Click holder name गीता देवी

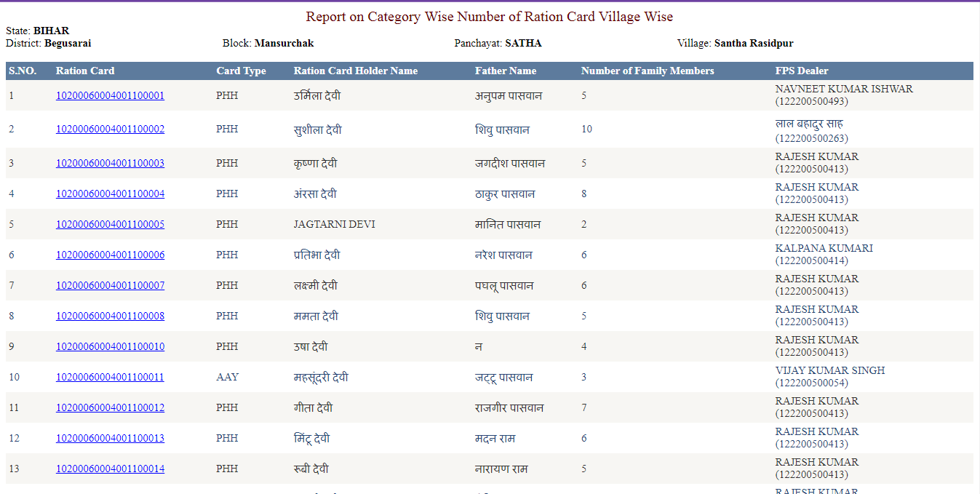click(x=314, y=407)
